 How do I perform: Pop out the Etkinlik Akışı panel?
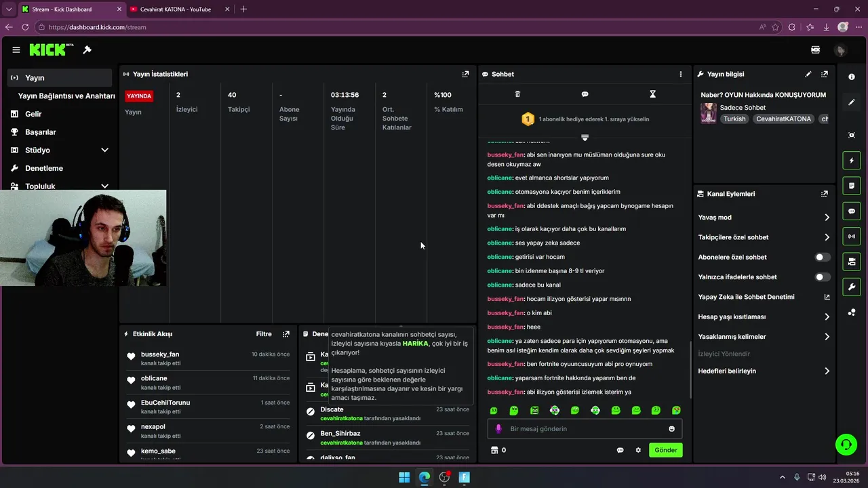(286, 334)
